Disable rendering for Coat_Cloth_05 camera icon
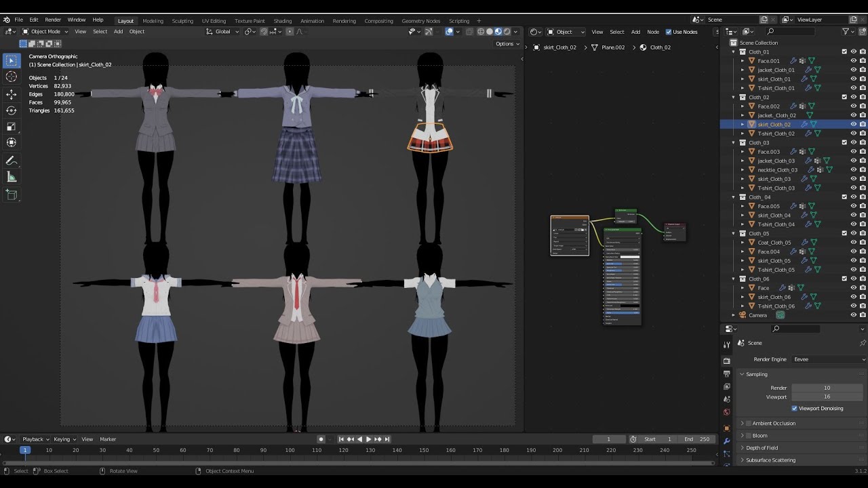Image resolution: width=868 pixels, height=488 pixels. [863, 243]
